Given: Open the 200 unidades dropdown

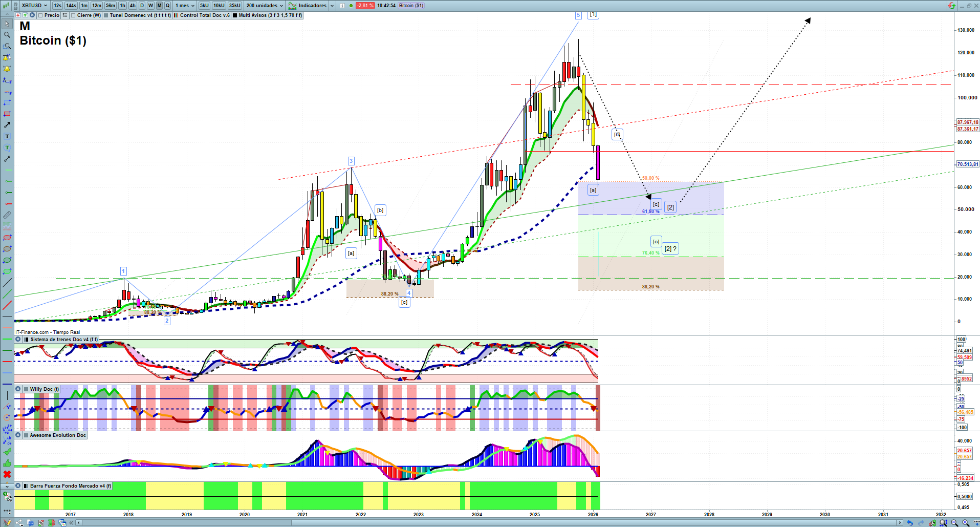Looking at the screenshot, I should coord(265,6).
